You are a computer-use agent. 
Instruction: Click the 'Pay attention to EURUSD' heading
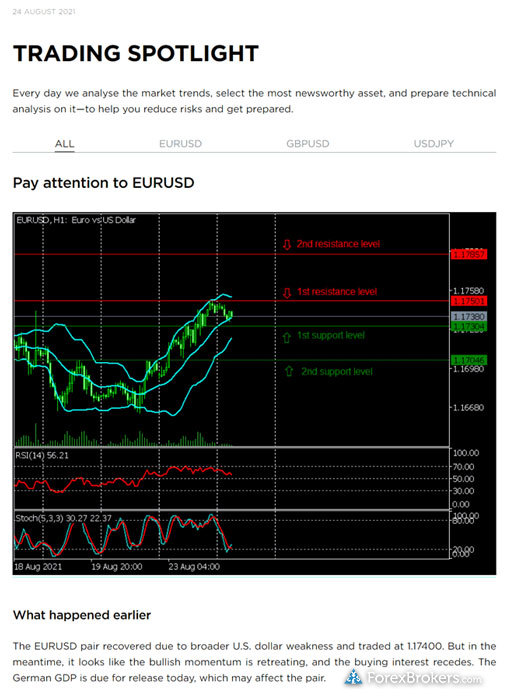click(x=104, y=183)
